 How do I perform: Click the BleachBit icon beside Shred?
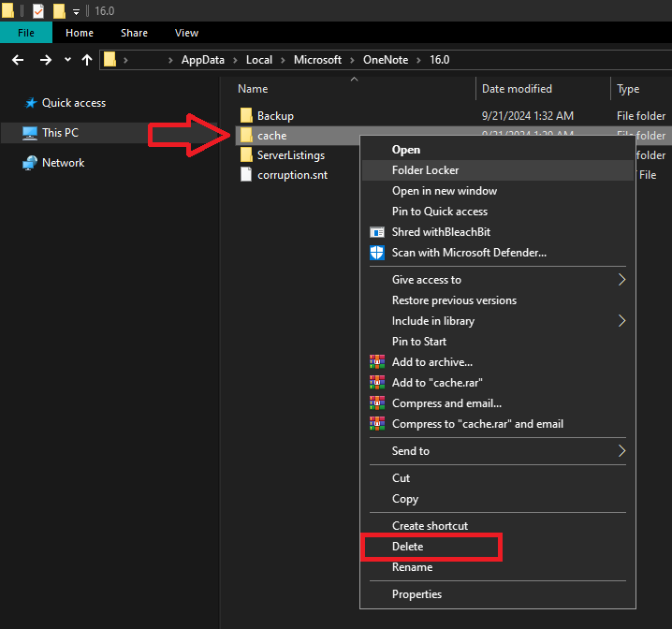(377, 232)
